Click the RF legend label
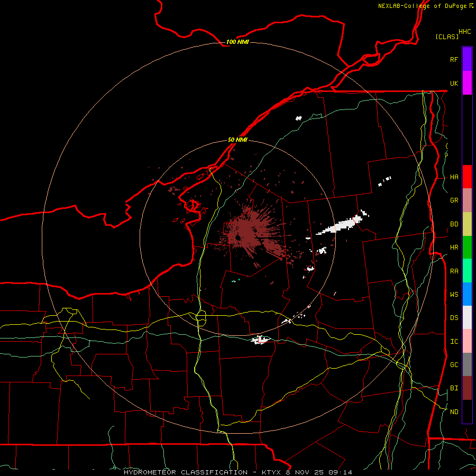The image size is (476, 476). (x=454, y=59)
